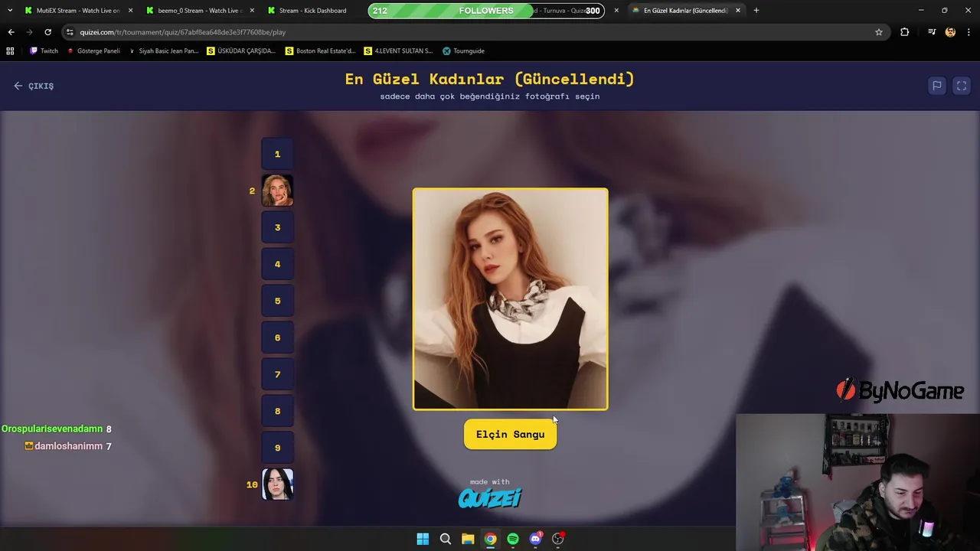The image size is (980, 551).
Task: Switch to beemo_0 Stream browser tab
Action: [x=198, y=11]
